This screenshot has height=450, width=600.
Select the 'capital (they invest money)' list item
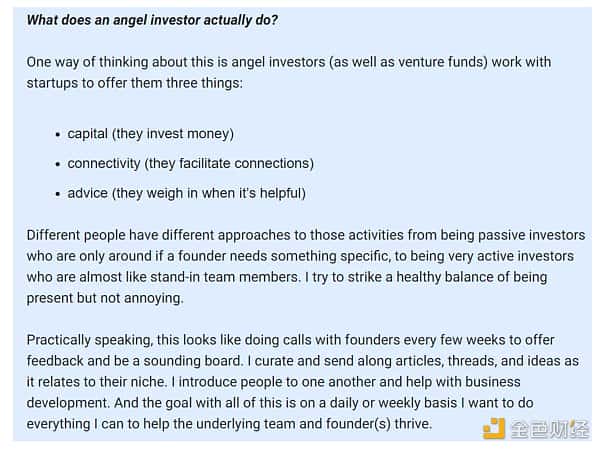coord(150,134)
